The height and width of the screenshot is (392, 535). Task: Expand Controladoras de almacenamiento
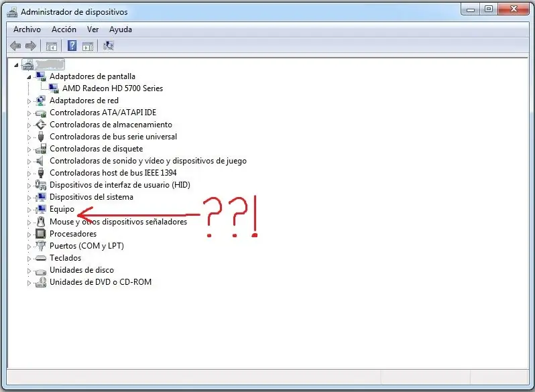click(x=29, y=125)
